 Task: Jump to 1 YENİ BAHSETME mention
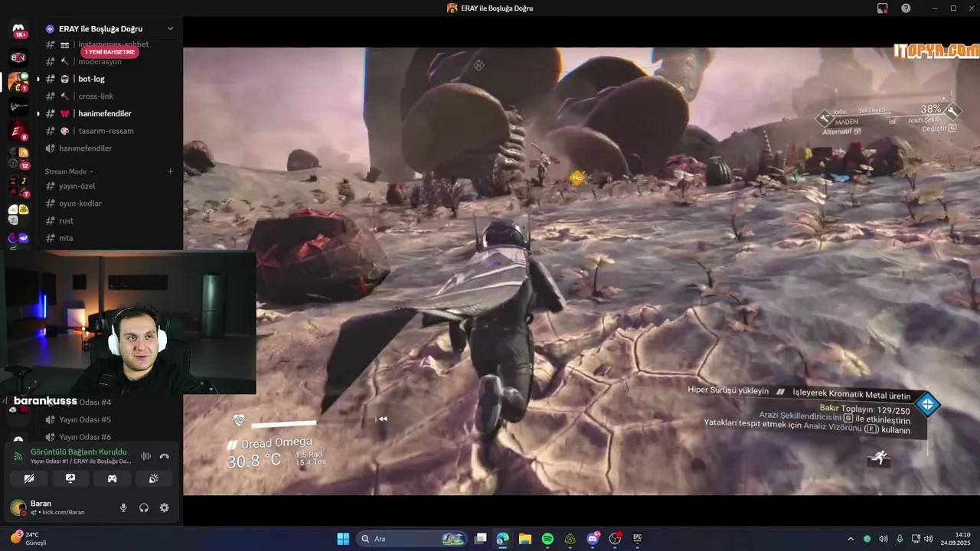[109, 52]
